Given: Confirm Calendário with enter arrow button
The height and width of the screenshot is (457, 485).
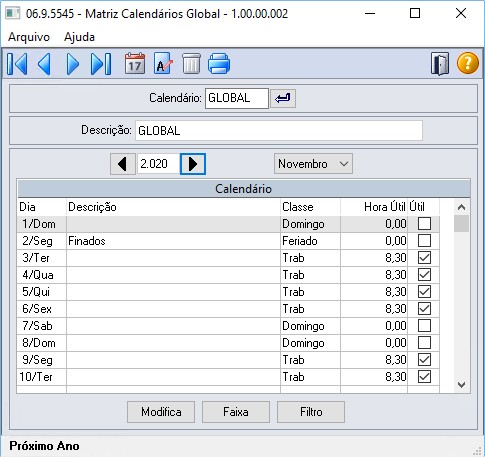Looking at the screenshot, I should coord(283,98).
